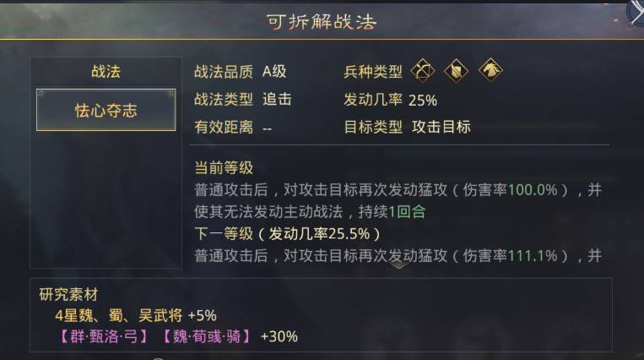Image resolution: width=644 pixels, height=360 pixels.
Task: Click the 发动几率 25% value
Action: pyautogui.click(x=423, y=100)
